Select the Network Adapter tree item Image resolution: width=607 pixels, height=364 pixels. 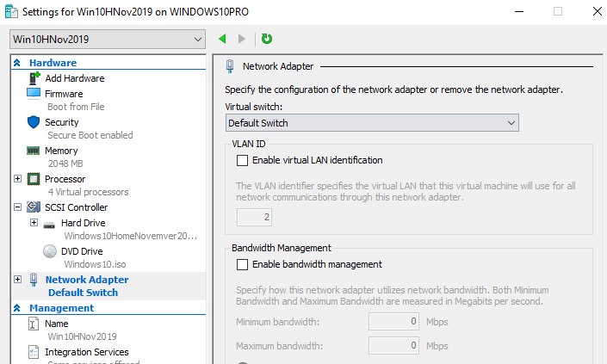point(87,280)
